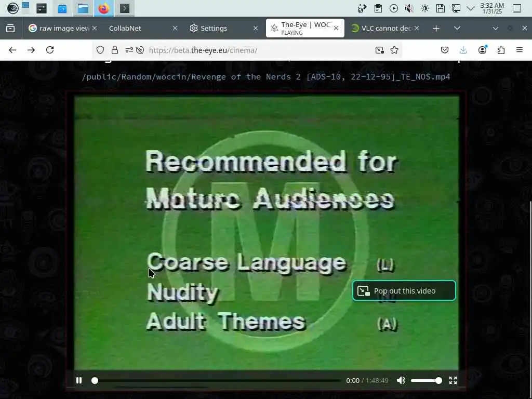Open Firefox View from the tab bar
Viewport: 532px width, 399px height.
[10, 28]
